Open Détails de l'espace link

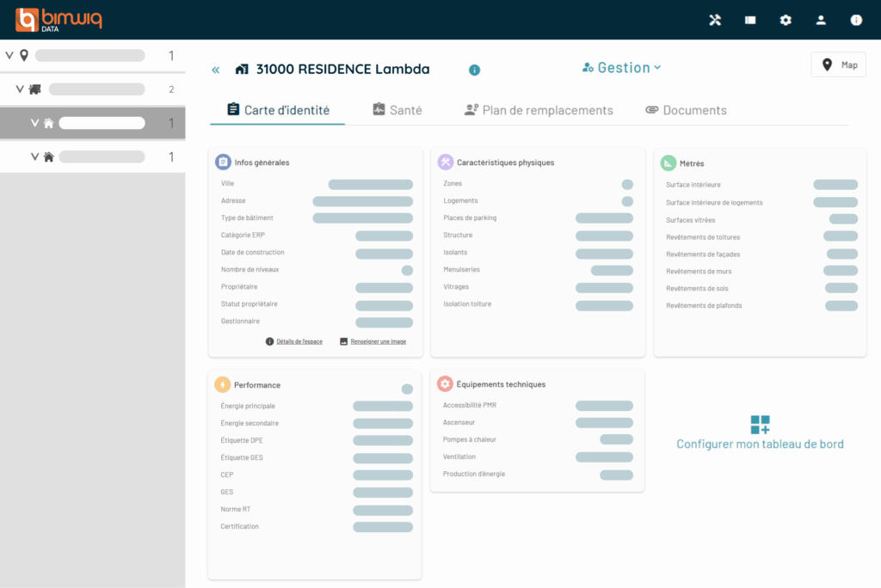click(x=294, y=341)
